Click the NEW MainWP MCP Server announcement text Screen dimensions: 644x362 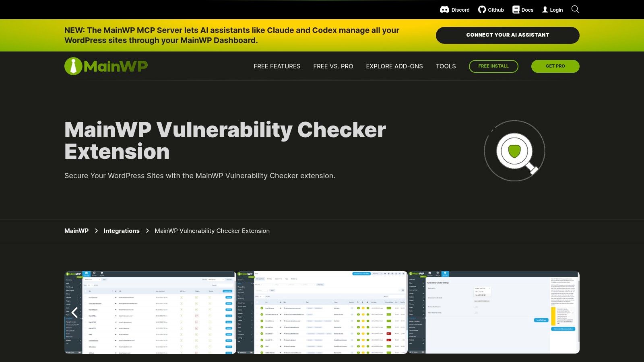point(232,35)
